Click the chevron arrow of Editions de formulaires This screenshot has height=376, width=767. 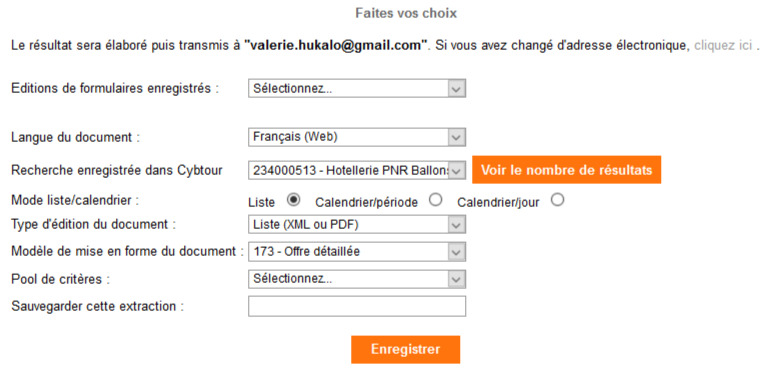456,89
